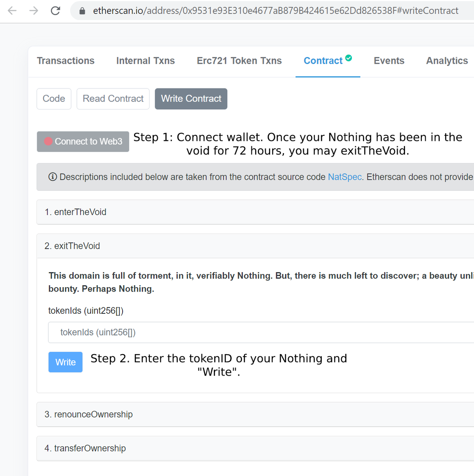Click the info icon in the NatSpec notice
This screenshot has width=474, height=476.
52,177
